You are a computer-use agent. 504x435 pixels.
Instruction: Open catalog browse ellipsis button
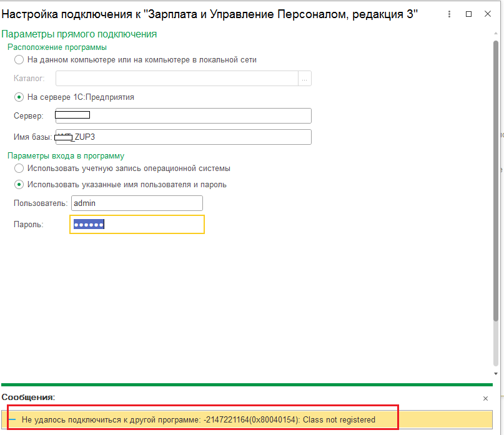pos(305,79)
